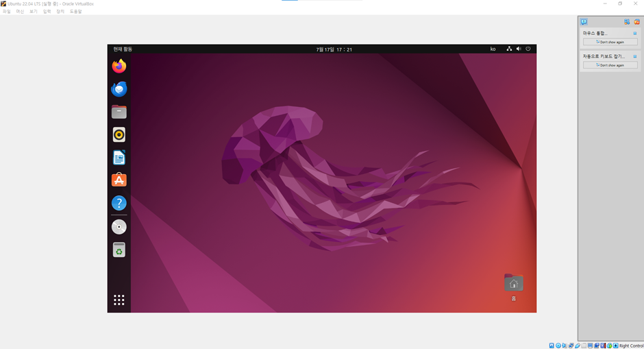
Task: Click the CPU virtualization status bar icon
Action: coord(603,346)
